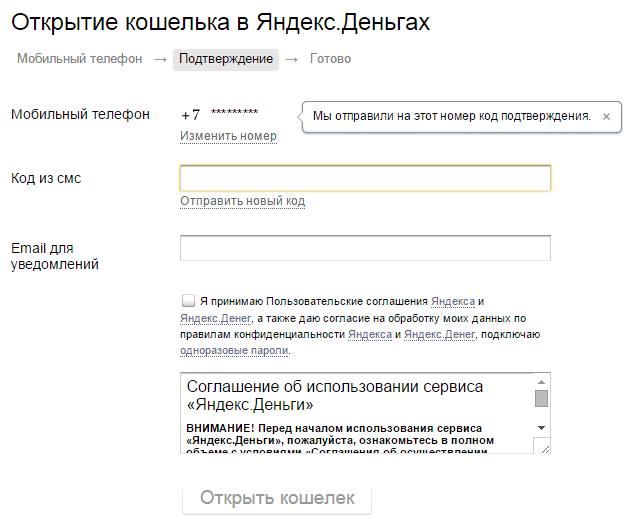
Task: Click the page title 'Открытие кошелька в Яндекс.Деньгах'
Action: (220, 22)
